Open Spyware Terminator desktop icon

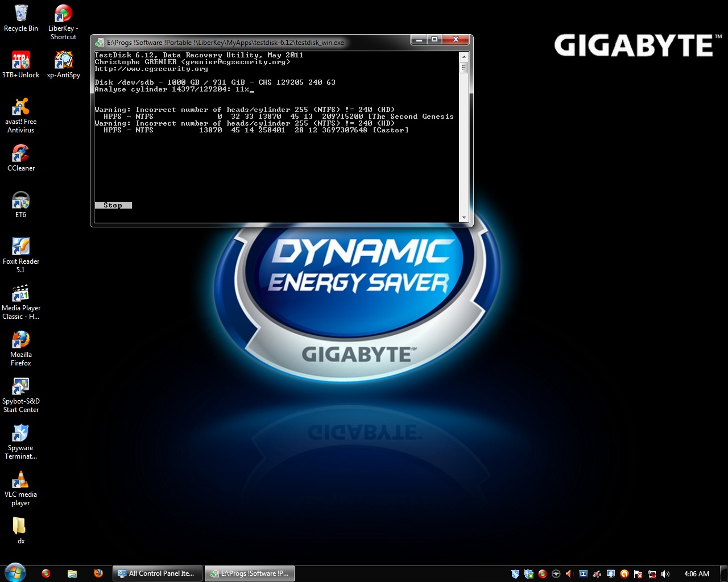tap(21, 442)
